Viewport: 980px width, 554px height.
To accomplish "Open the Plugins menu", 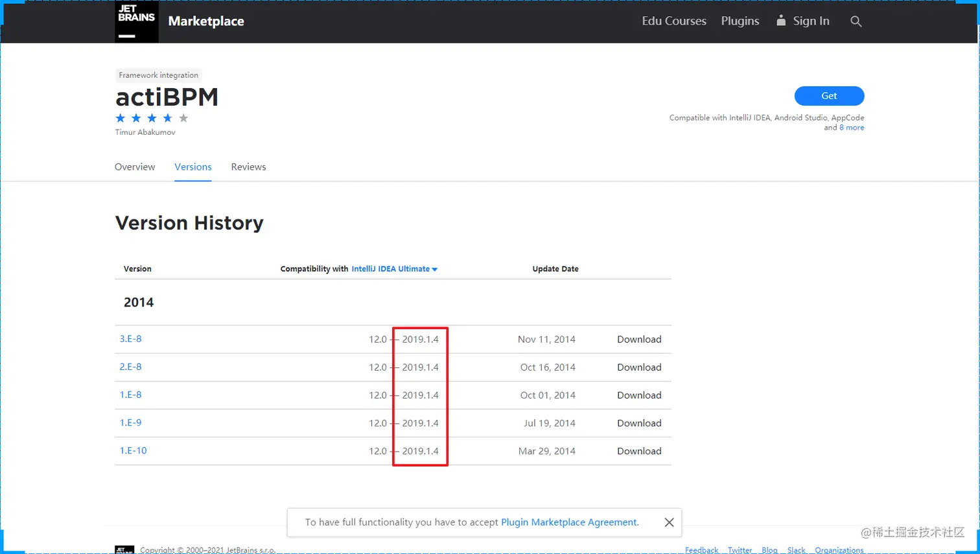I will (740, 21).
